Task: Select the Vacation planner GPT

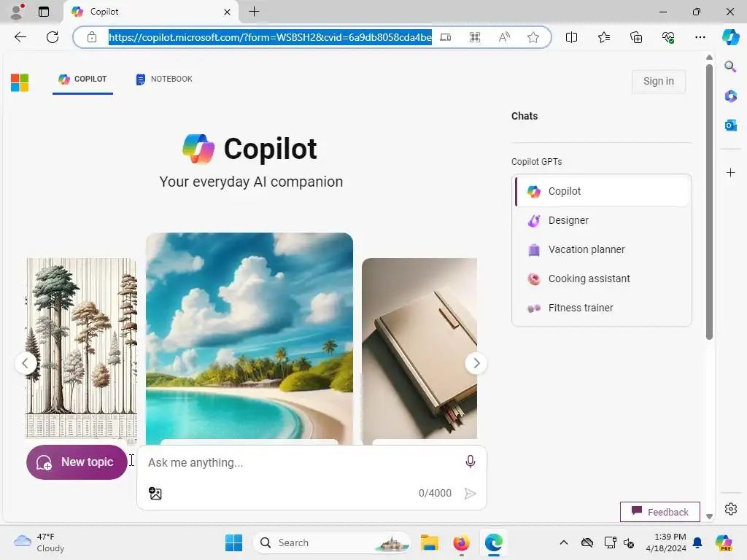Action: click(603, 249)
